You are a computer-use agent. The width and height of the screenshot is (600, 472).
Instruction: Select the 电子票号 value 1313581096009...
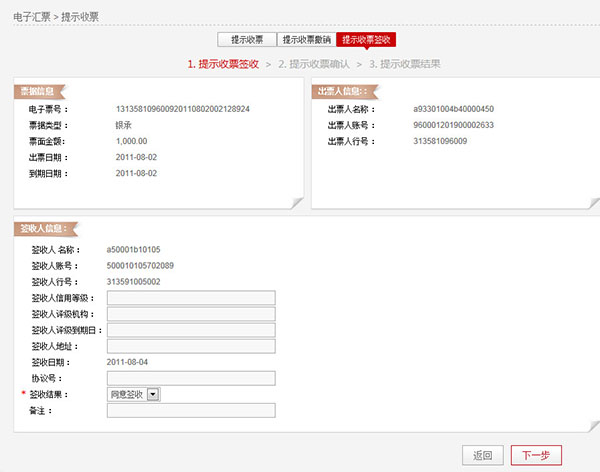pos(183,109)
